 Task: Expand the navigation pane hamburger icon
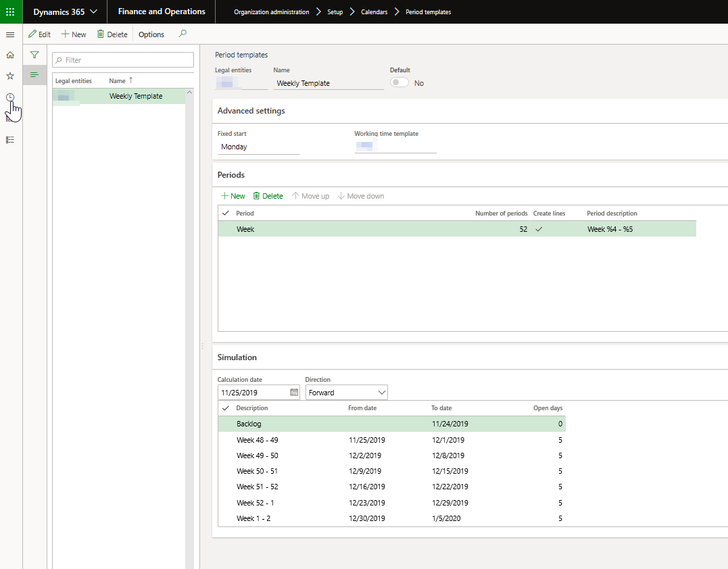pyautogui.click(x=10, y=34)
